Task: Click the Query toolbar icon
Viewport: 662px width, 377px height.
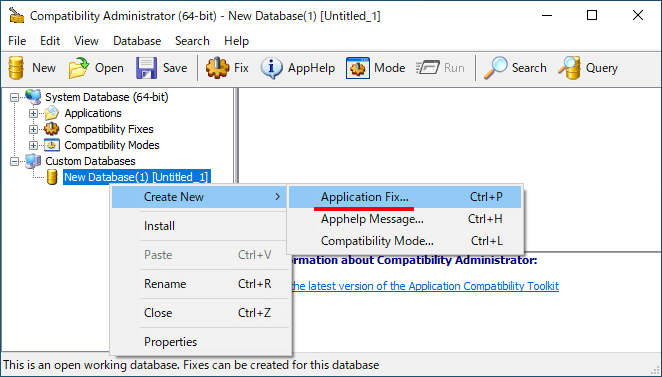Action: [570, 68]
